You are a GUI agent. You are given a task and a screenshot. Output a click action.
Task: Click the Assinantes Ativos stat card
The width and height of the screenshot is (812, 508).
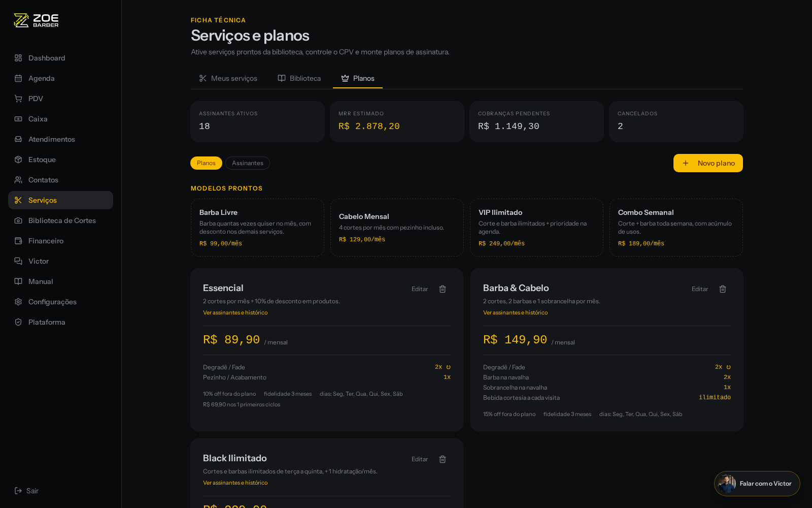click(257, 121)
